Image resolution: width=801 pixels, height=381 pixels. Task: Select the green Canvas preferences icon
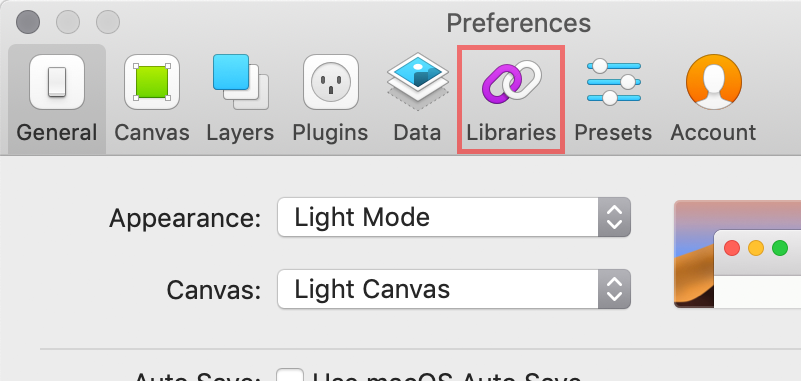152,82
